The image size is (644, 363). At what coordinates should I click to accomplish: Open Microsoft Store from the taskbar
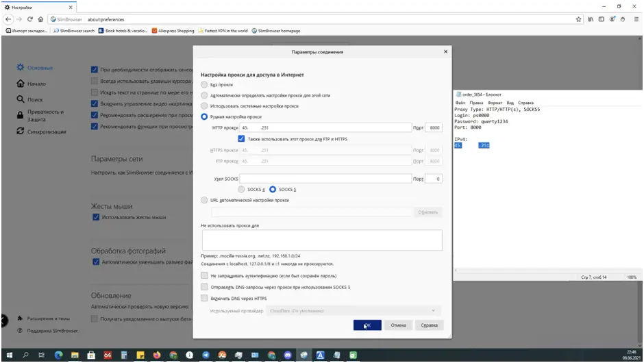pos(91,355)
